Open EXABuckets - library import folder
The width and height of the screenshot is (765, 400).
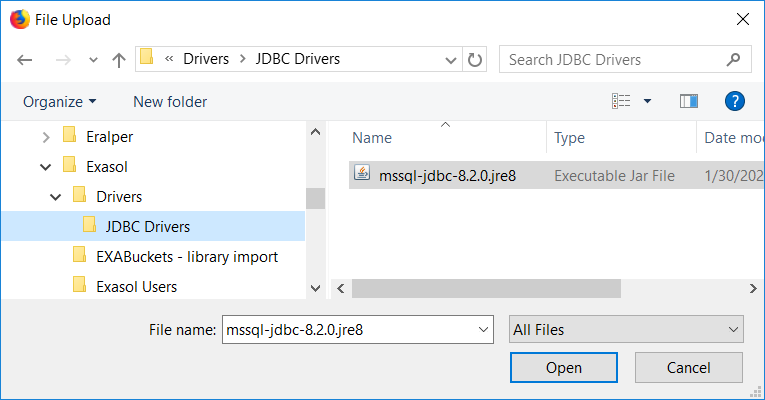[x=187, y=257]
